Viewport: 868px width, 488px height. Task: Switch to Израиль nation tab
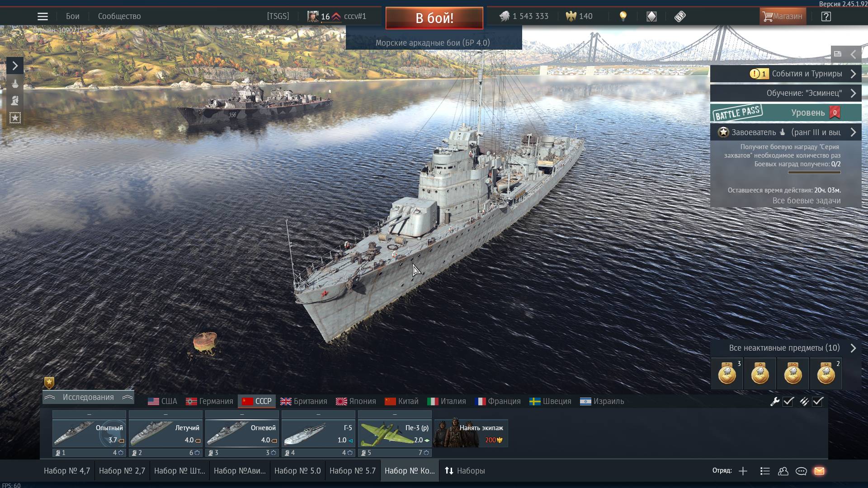coord(602,401)
